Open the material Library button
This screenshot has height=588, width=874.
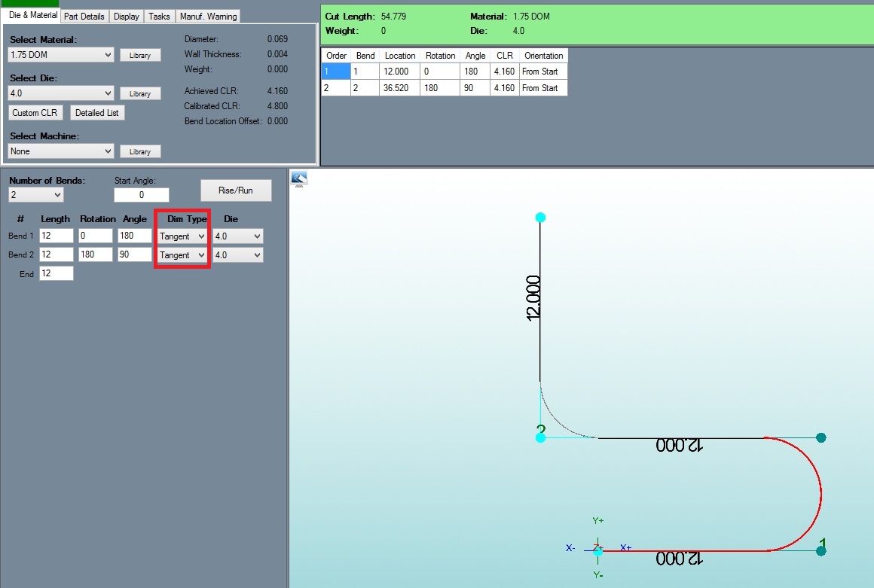[140, 55]
